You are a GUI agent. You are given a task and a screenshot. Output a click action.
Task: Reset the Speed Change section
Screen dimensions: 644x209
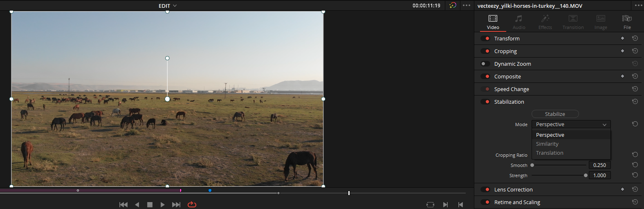[635, 89]
